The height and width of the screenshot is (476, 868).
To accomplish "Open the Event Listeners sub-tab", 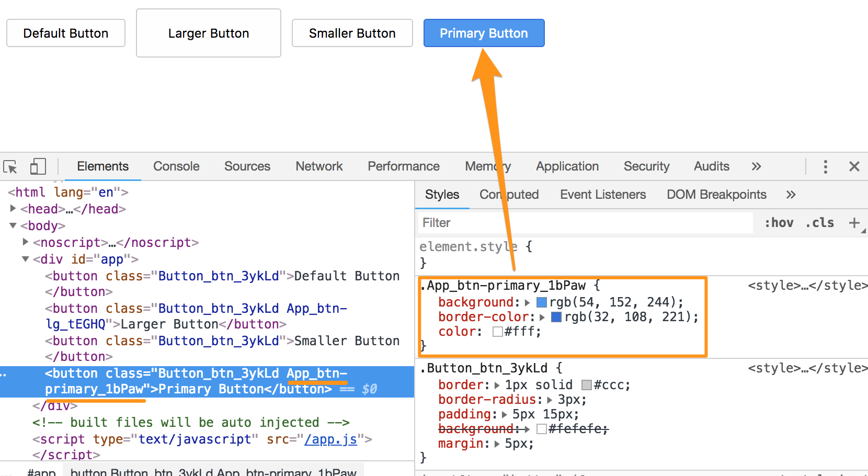I will [603, 195].
